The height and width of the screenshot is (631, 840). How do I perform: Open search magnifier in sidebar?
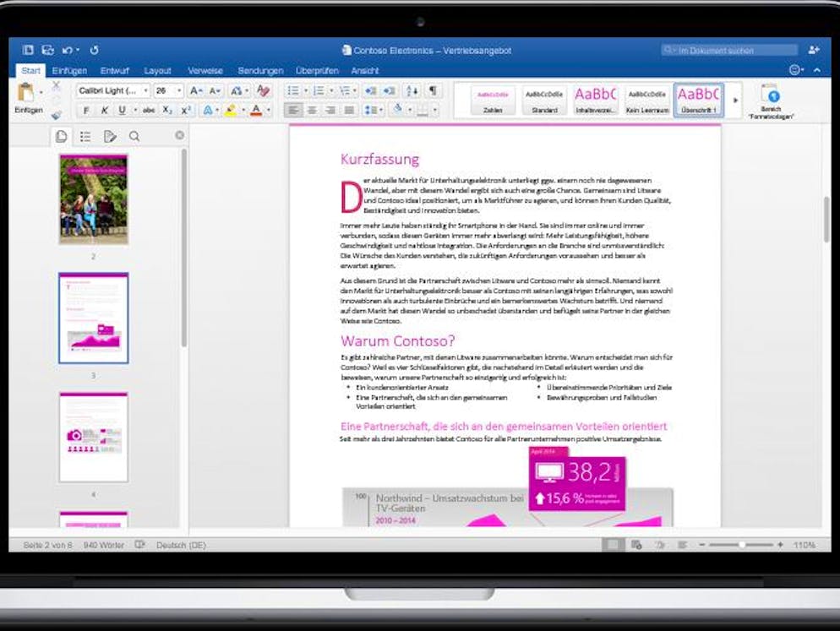click(x=134, y=137)
